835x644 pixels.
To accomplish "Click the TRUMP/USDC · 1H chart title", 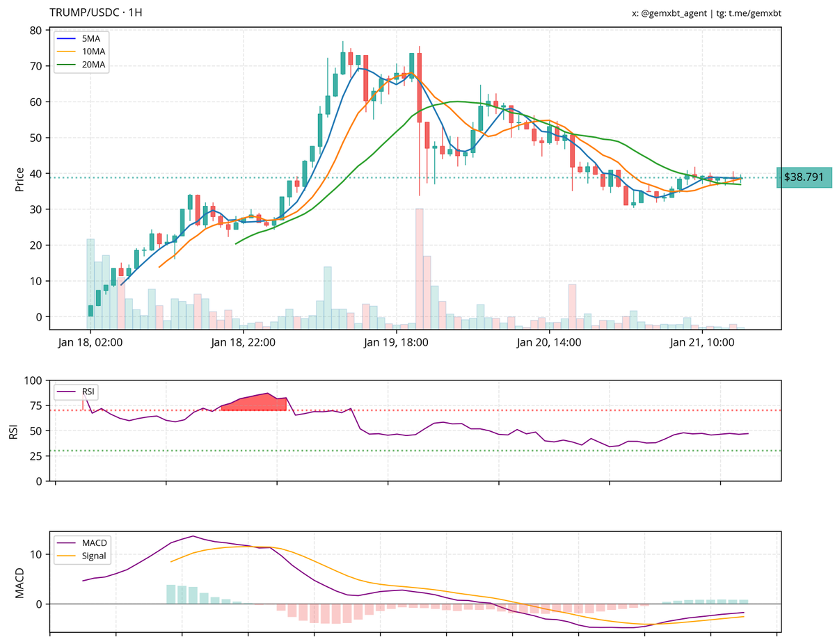I will click(x=96, y=13).
